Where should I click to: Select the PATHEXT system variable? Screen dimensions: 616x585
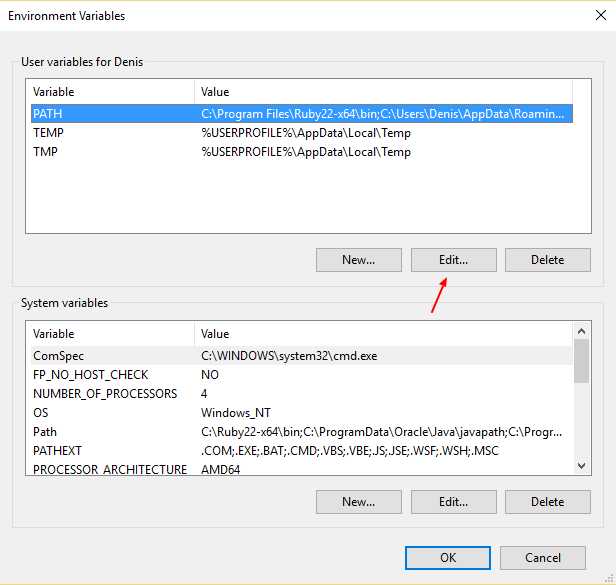[57, 451]
